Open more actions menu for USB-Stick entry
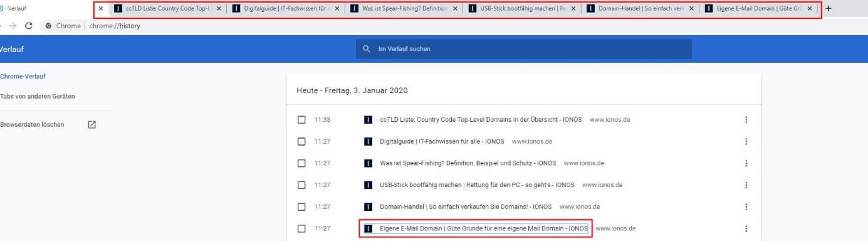 click(x=746, y=185)
